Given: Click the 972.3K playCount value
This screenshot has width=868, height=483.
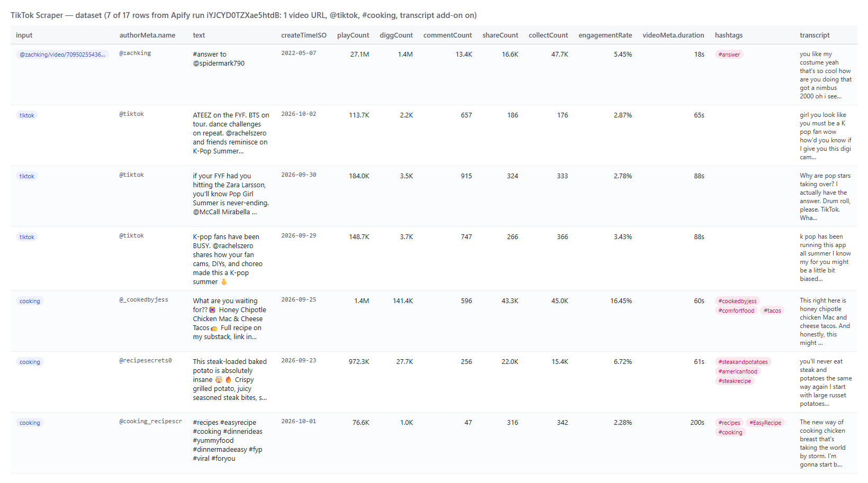Looking at the screenshot, I should tap(359, 362).
